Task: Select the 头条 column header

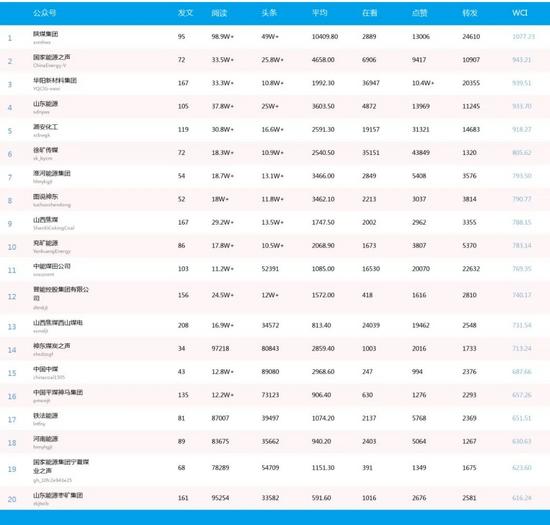Action: point(269,13)
